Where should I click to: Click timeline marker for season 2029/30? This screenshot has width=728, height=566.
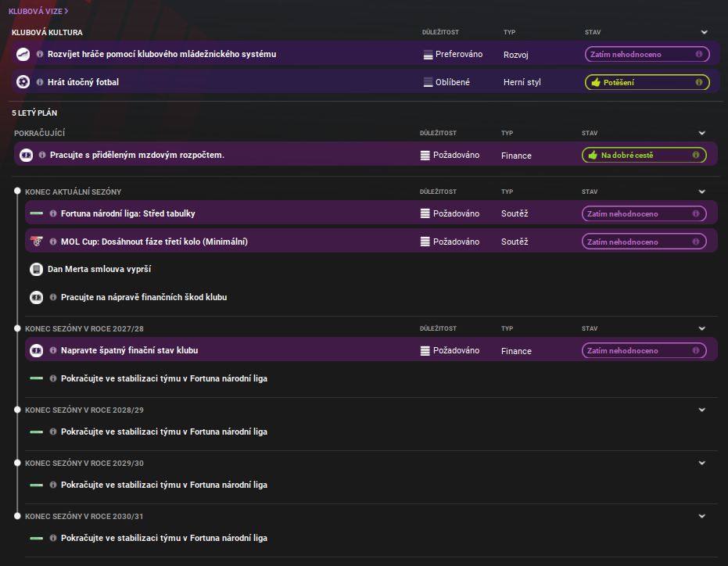[17, 463]
